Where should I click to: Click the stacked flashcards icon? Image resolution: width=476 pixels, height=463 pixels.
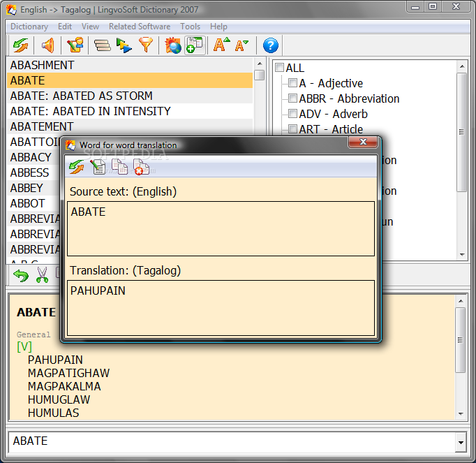pyautogui.click(x=102, y=45)
